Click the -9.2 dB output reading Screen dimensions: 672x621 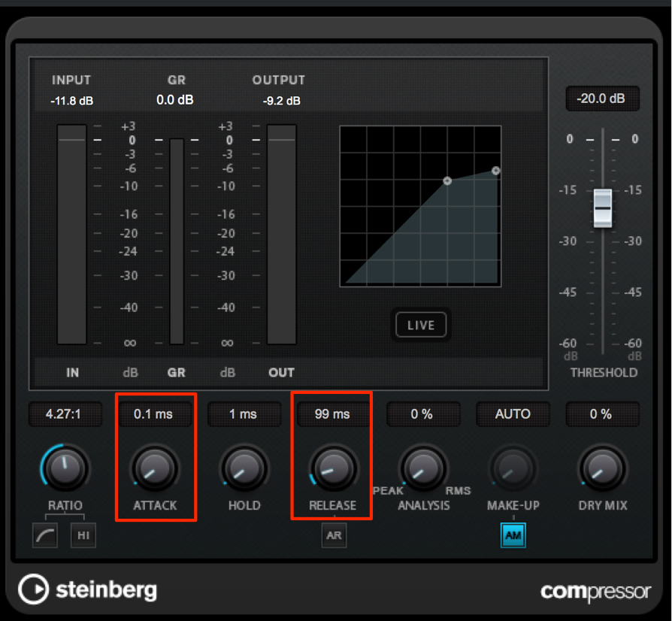point(281,101)
